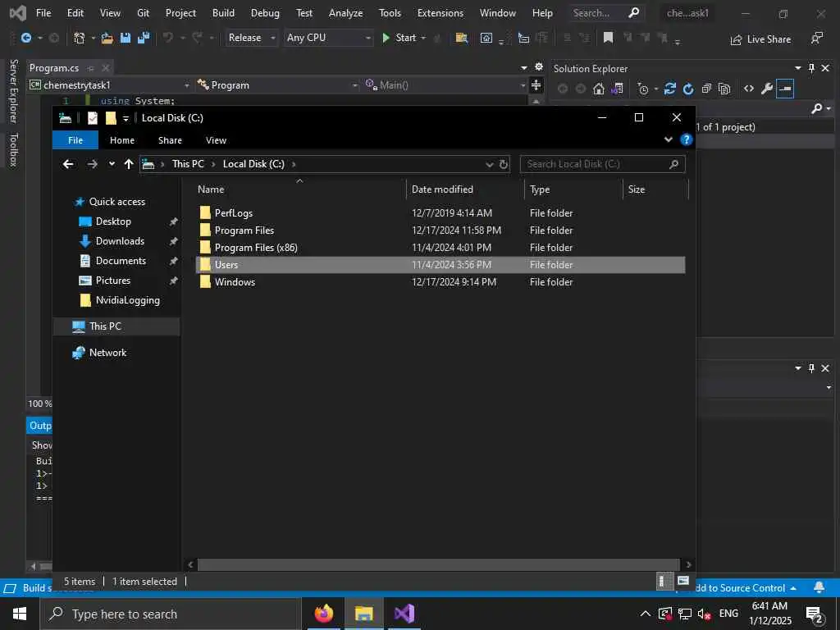Open the dropdown arrow next to Start
The image size is (840, 630).
pos(423,38)
